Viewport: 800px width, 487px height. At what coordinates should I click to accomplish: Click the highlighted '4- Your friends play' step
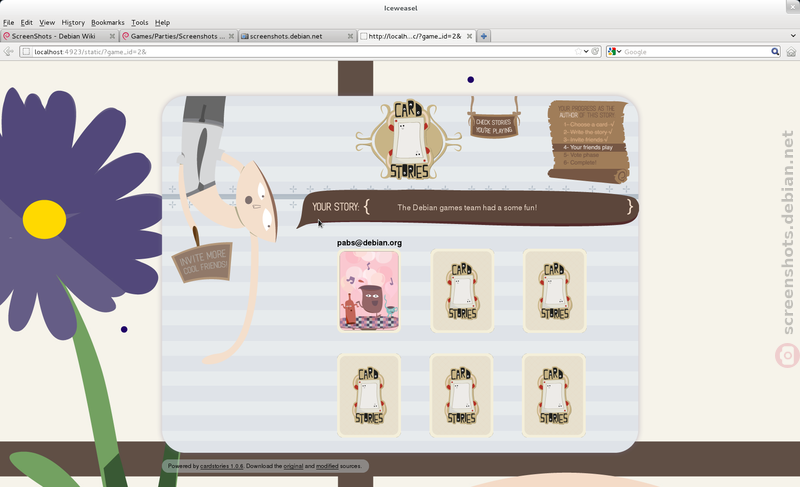pos(590,147)
